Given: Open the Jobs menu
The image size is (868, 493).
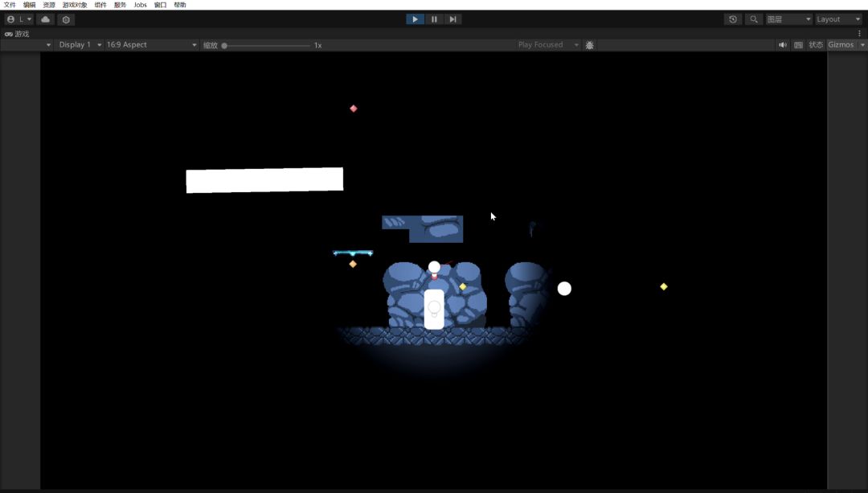Looking at the screenshot, I should click(x=140, y=5).
